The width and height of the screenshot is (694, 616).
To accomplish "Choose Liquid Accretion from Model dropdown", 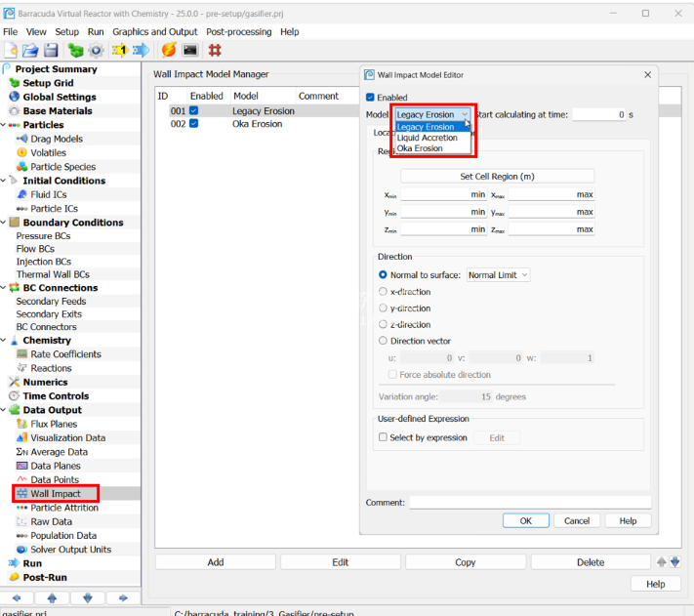I will (x=427, y=138).
